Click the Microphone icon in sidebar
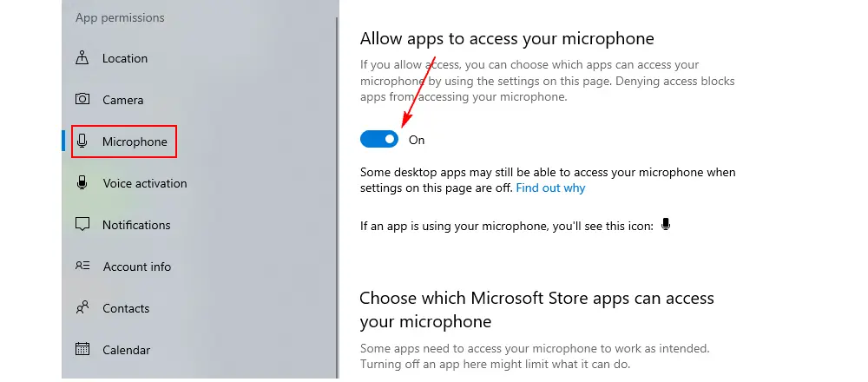Screen dimensions: 868x382 tap(82, 142)
